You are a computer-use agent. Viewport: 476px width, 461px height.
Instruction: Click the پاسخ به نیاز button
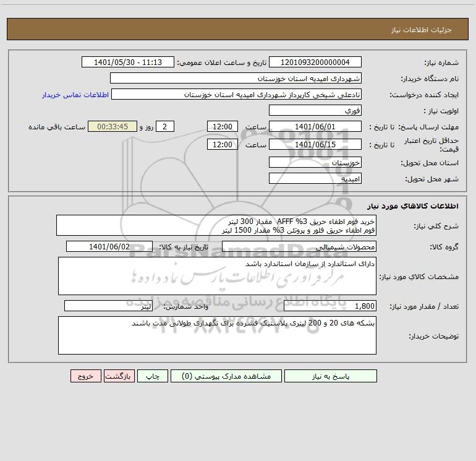(x=331, y=376)
